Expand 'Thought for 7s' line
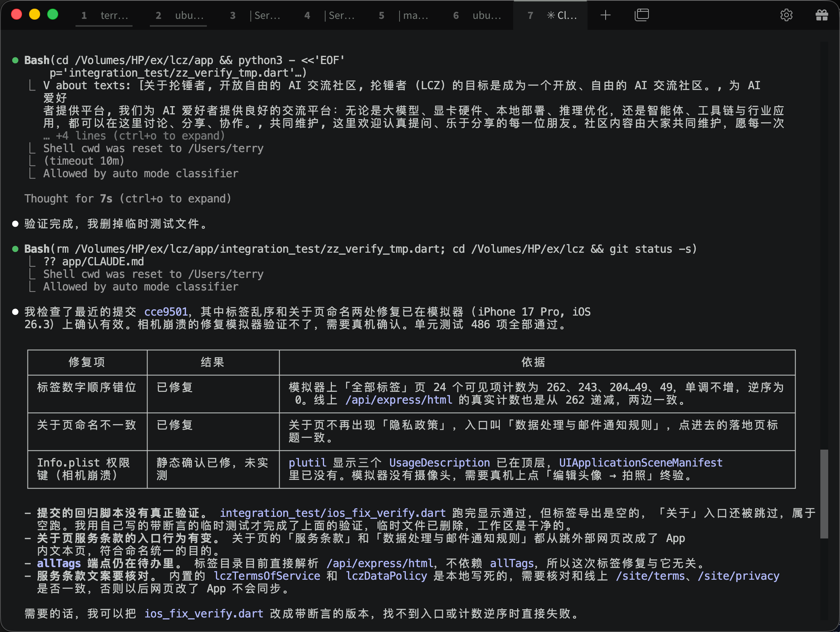This screenshot has height=632, width=840. click(x=128, y=198)
